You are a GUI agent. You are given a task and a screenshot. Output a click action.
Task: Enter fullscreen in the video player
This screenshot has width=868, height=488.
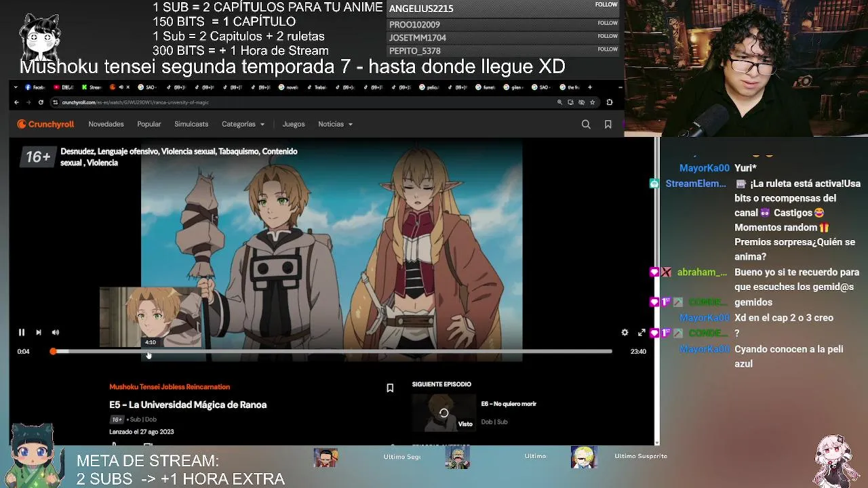click(642, 332)
